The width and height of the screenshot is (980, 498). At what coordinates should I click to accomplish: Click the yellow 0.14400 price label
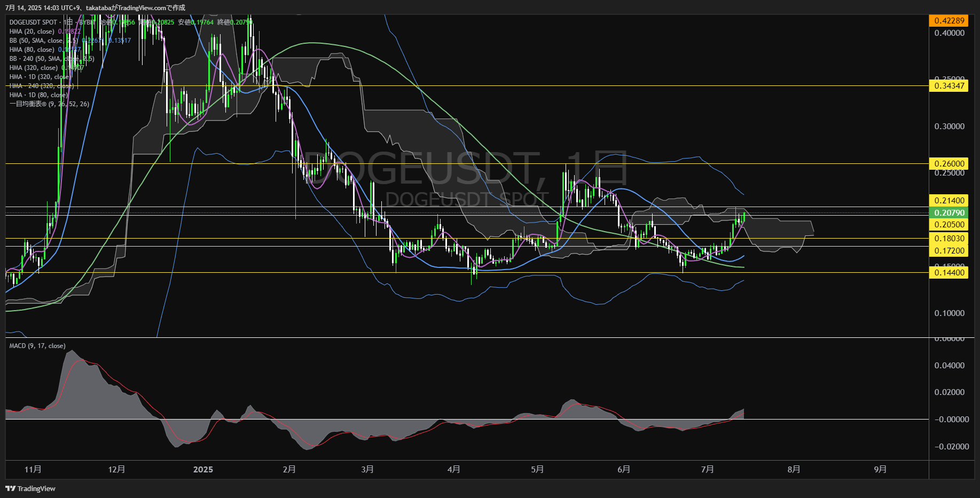click(x=948, y=272)
